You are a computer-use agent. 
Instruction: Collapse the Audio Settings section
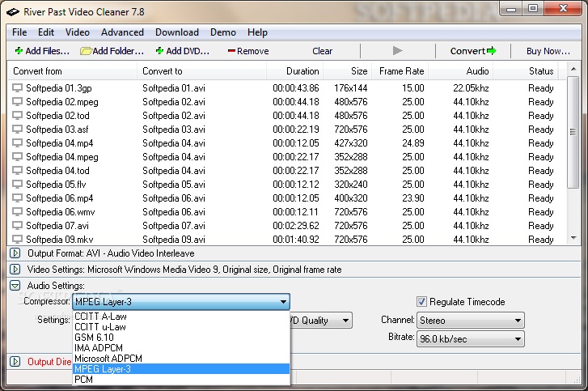(x=15, y=286)
